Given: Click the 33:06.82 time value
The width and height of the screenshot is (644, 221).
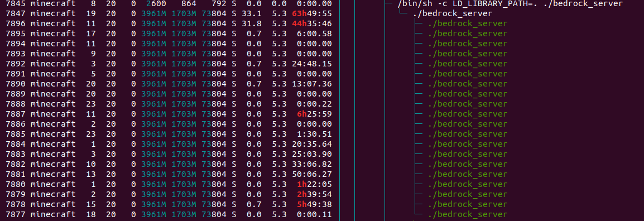Looking at the screenshot, I should coord(312,164).
